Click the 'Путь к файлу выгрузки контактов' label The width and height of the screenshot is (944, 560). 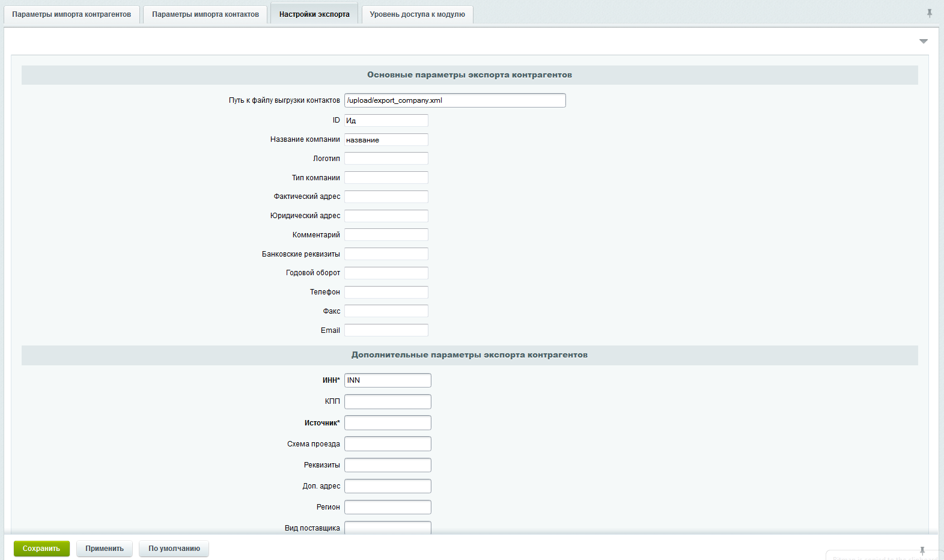click(x=284, y=100)
